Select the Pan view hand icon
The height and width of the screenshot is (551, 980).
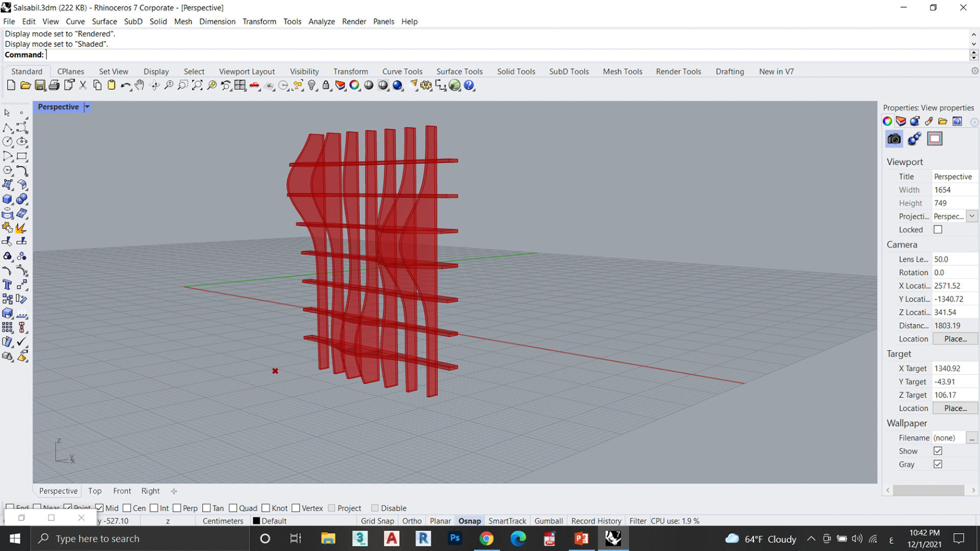pyautogui.click(x=139, y=85)
